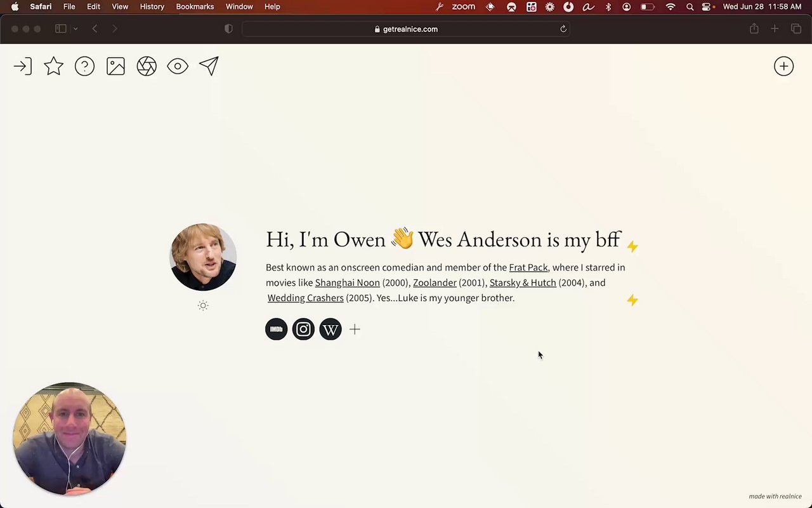Screen dimensions: 812x508
Task: Click the privacy shield icon
Action: point(228,29)
